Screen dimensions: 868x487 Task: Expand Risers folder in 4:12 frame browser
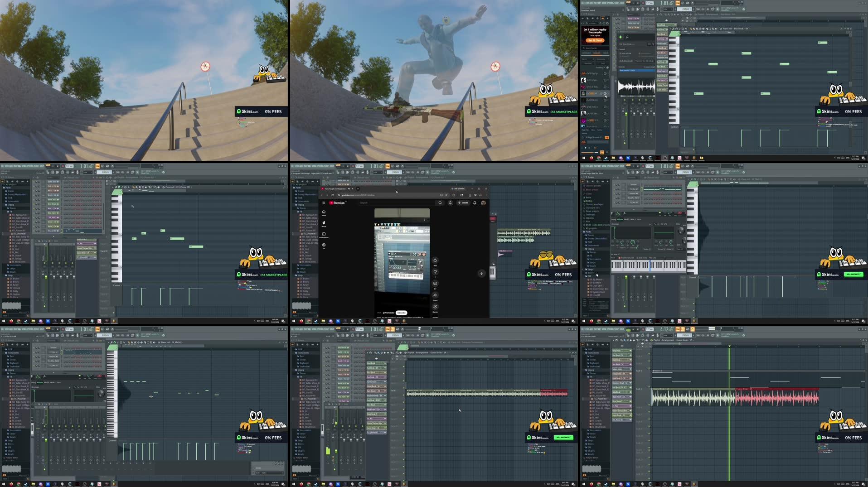tap(589, 444)
